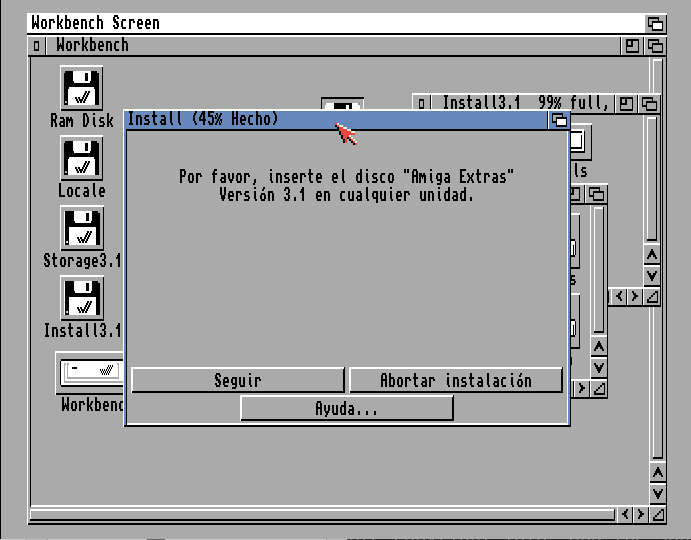Send the Install3.1 window to back
The height and width of the screenshot is (540, 691).
(650, 103)
